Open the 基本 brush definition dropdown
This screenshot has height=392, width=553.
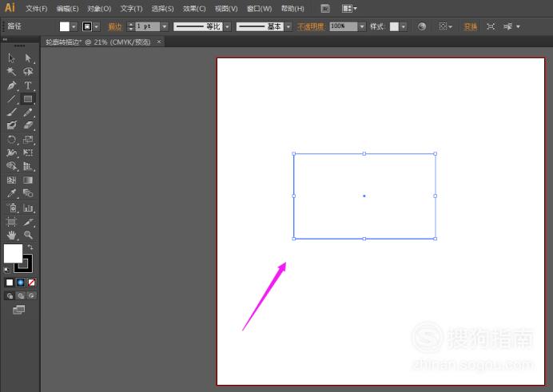[288, 26]
